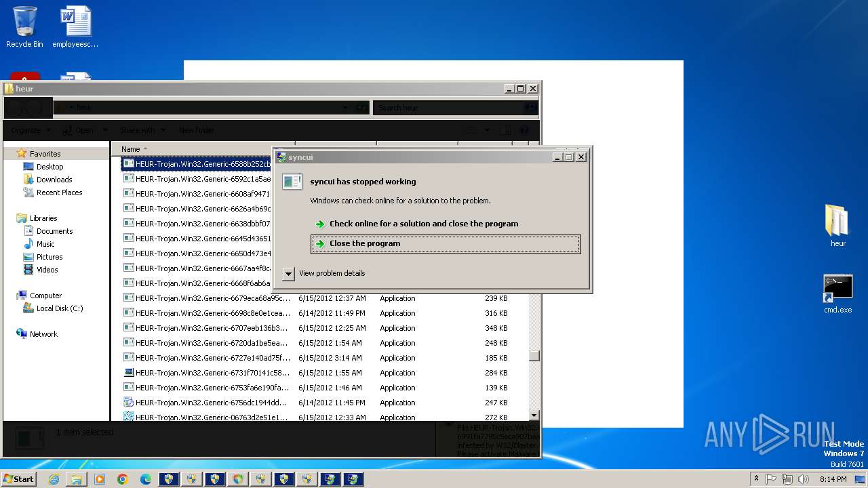This screenshot has width=868, height=488.
Task: Show hidden tray icons
Action: click(756, 479)
